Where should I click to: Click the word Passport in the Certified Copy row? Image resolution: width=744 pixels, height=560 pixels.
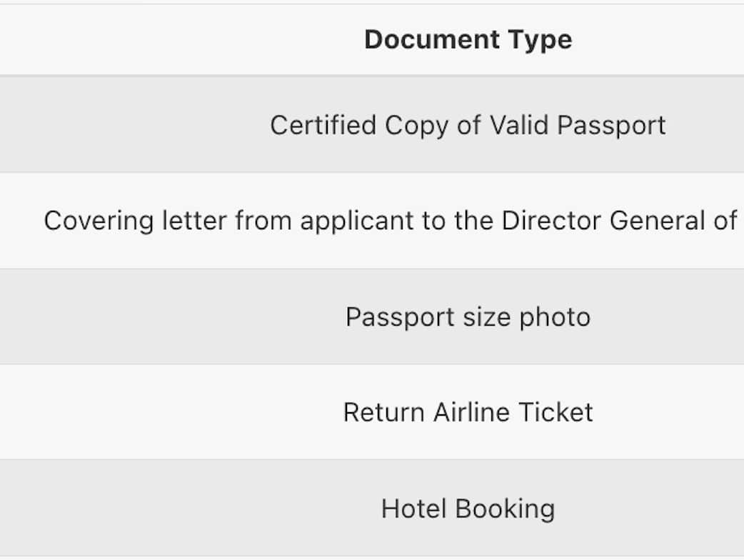click(x=611, y=126)
